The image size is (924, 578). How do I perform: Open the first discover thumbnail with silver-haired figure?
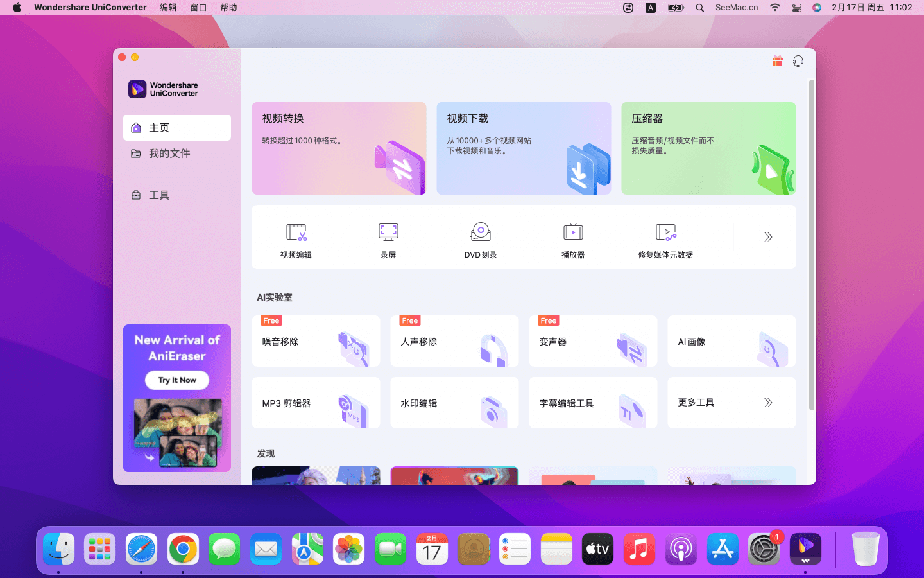[x=316, y=475]
